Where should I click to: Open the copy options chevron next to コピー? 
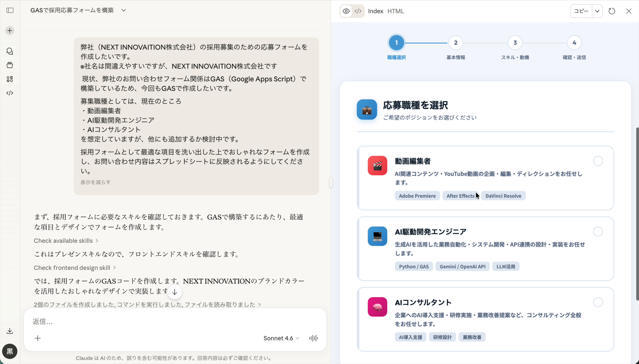pos(598,11)
